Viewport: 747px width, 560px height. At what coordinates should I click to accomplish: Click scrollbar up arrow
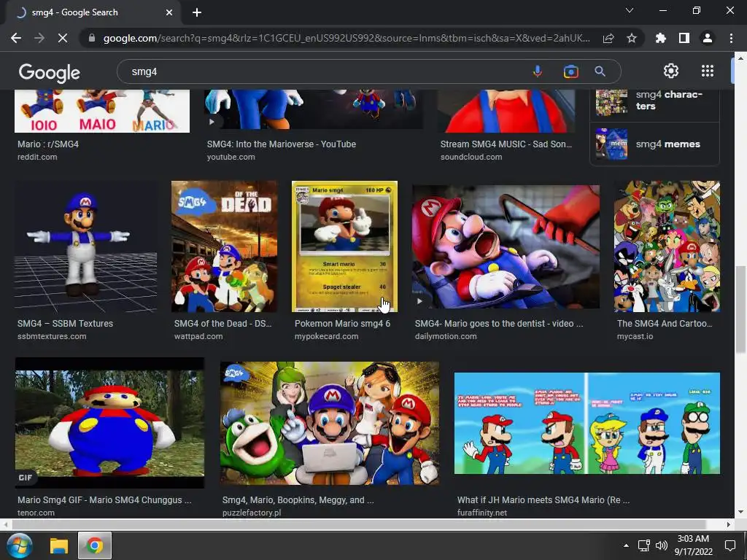[740, 58]
